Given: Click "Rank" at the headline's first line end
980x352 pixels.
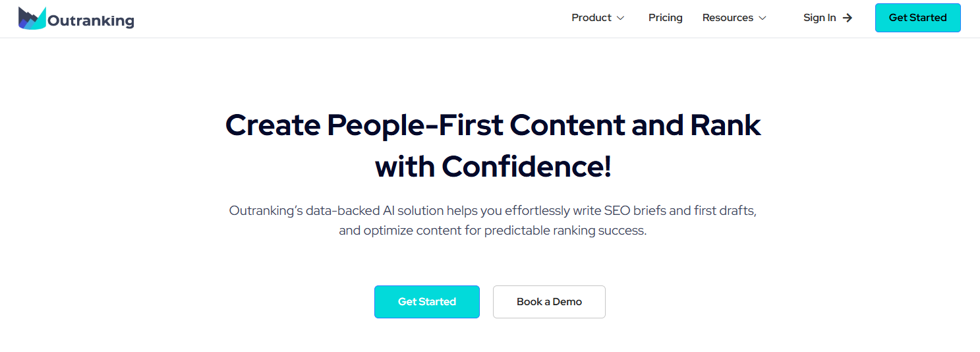Looking at the screenshot, I should (x=725, y=125).
